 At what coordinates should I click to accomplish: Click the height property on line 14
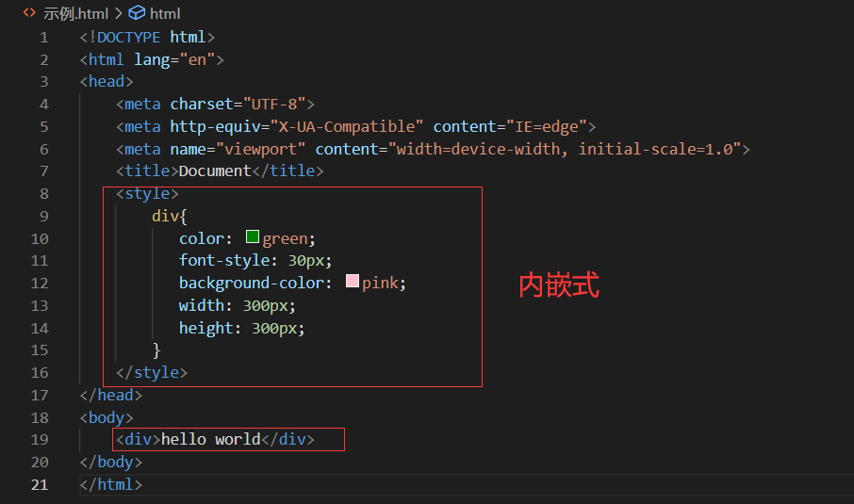tap(205, 328)
